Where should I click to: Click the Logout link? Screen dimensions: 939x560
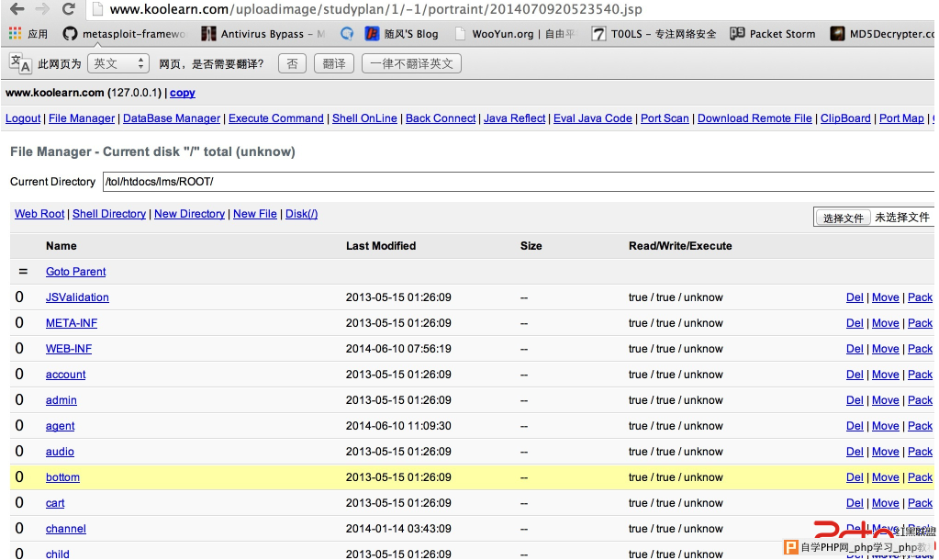click(23, 118)
